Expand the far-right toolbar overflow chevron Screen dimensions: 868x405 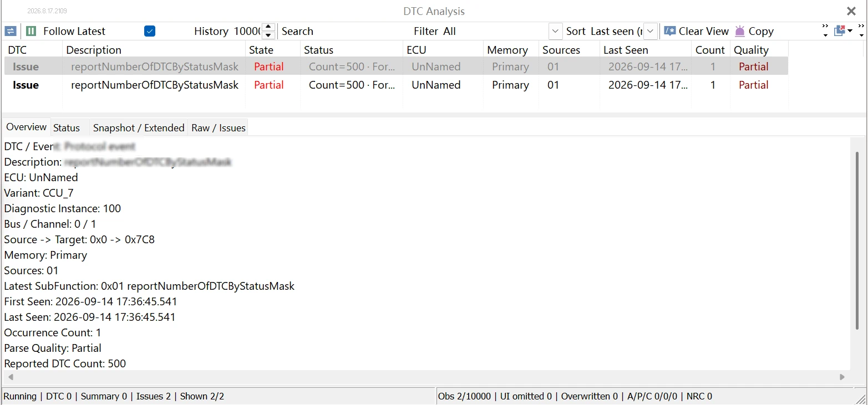[x=861, y=31]
